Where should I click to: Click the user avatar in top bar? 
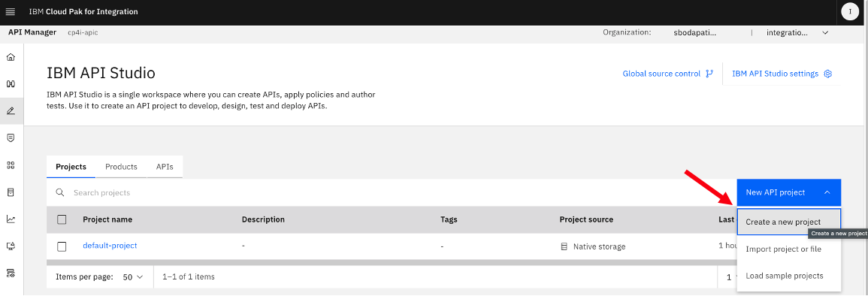[x=850, y=11]
